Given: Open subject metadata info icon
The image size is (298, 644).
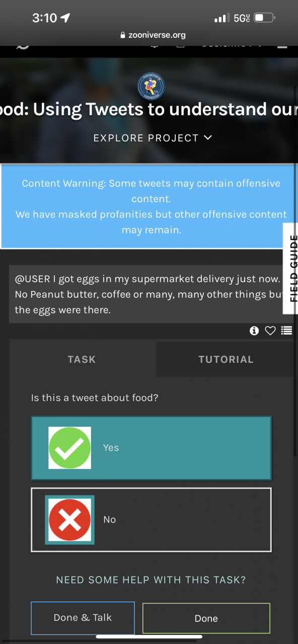Looking at the screenshot, I should coord(254,331).
